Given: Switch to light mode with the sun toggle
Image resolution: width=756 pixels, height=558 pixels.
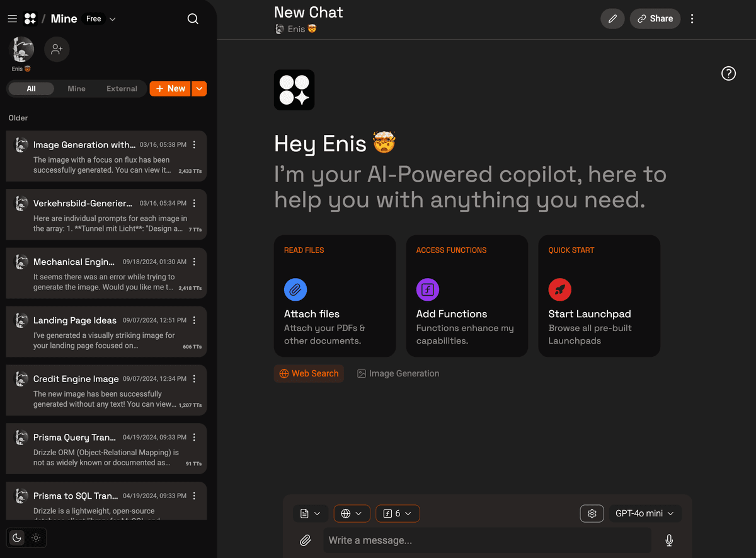Looking at the screenshot, I should coord(36,538).
